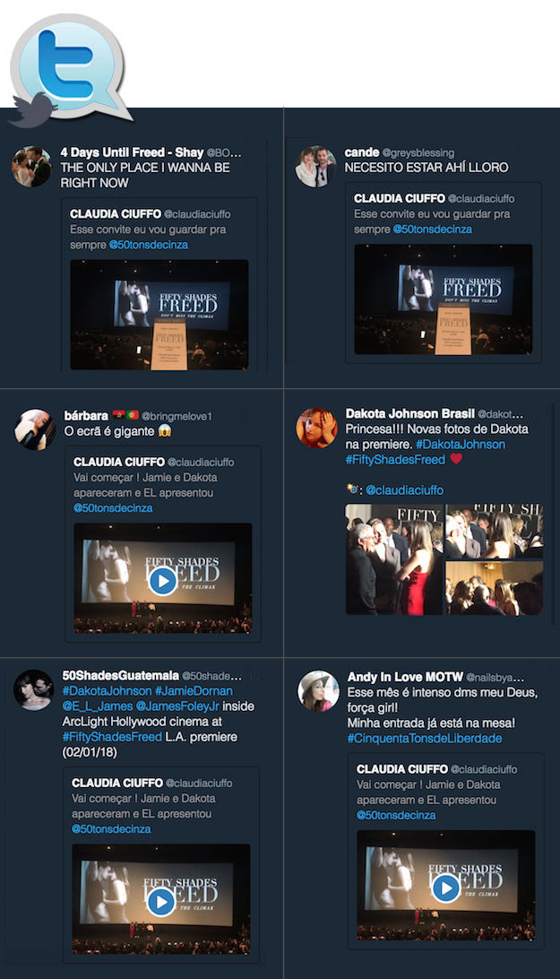Open the #DakotaJohnson hashtag in Dakota Johnson Brasil tweet
This screenshot has width=560, height=979.
coord(461,444)
